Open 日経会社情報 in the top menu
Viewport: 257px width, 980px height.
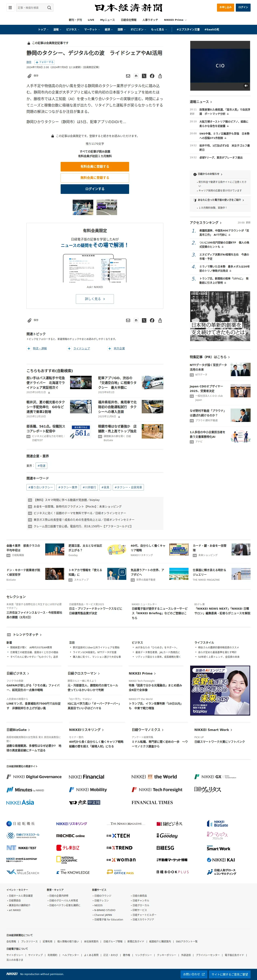(128, 20)
